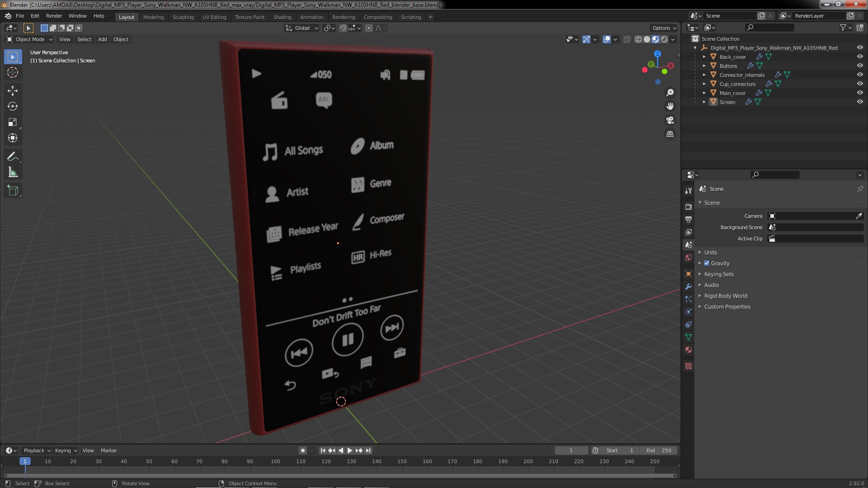Open the Object Data mesh properties tab

(688, 337)
